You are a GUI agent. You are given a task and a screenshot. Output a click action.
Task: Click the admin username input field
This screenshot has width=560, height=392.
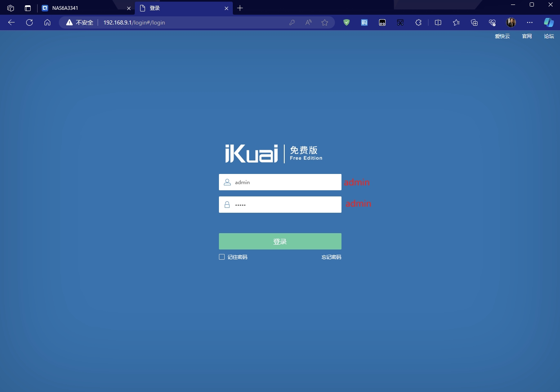tap(286, 182)
